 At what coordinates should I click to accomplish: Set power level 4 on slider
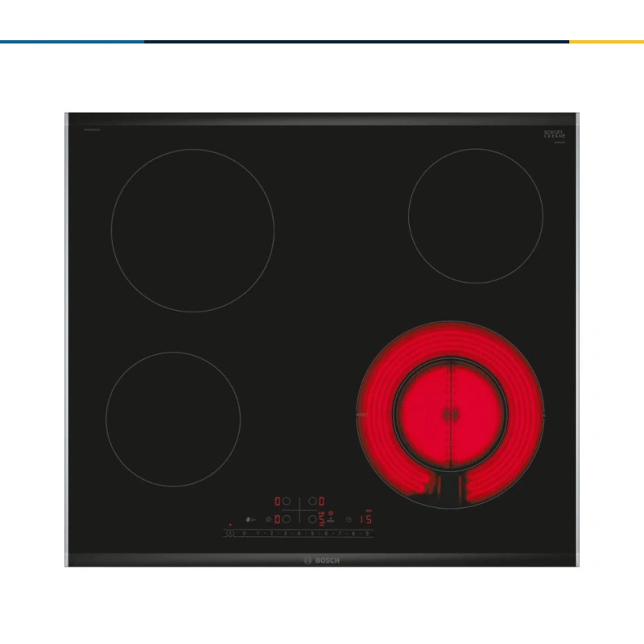(x=299, y=533)
